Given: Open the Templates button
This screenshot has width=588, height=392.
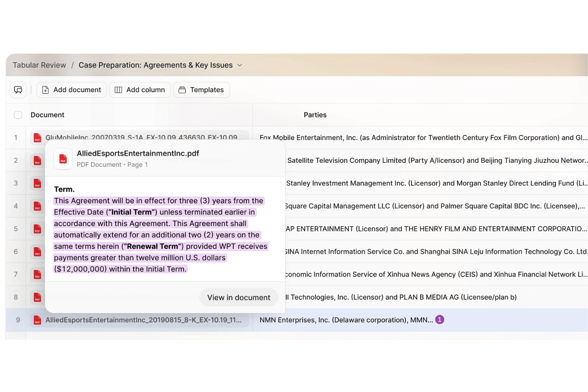Looking at the screenshot, I should [x=201, y=90].
